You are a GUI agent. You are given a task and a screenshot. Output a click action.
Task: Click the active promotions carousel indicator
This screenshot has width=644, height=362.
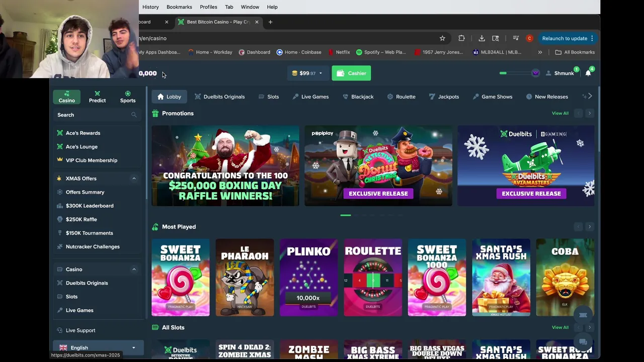[346, 215]
